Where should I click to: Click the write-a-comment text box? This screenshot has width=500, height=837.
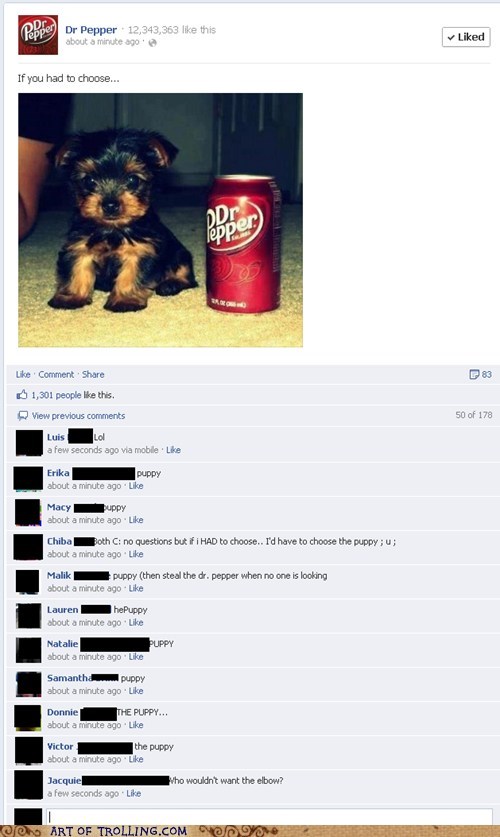click(269, 817)
